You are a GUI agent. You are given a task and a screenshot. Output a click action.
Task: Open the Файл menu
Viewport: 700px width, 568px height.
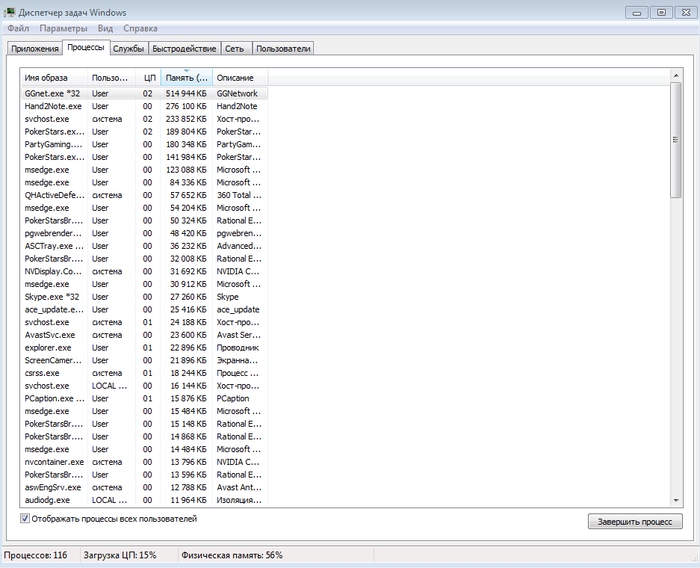click(x=18, y=29)
